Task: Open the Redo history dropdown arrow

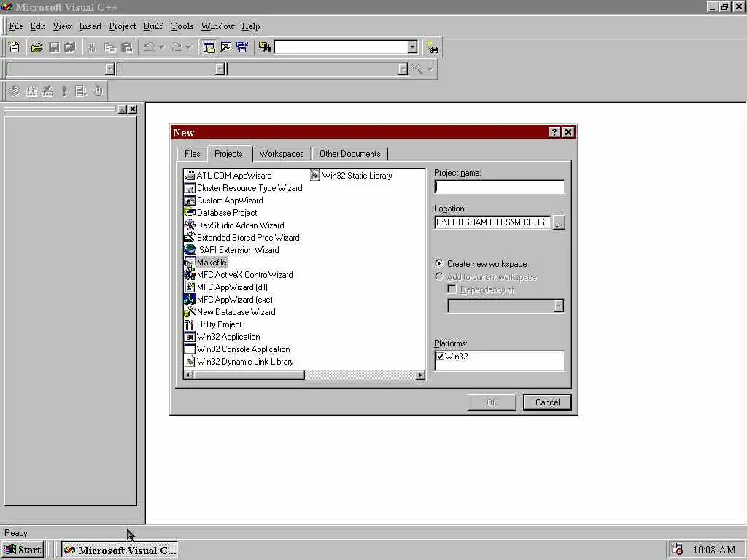Action: [x=189, y=47]
